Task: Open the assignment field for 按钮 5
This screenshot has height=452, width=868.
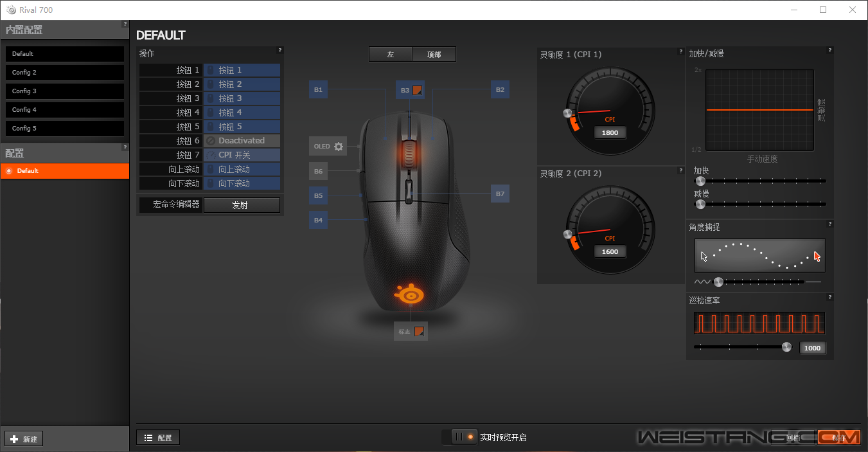Action: pyautogui.click(x=242, y=127)
